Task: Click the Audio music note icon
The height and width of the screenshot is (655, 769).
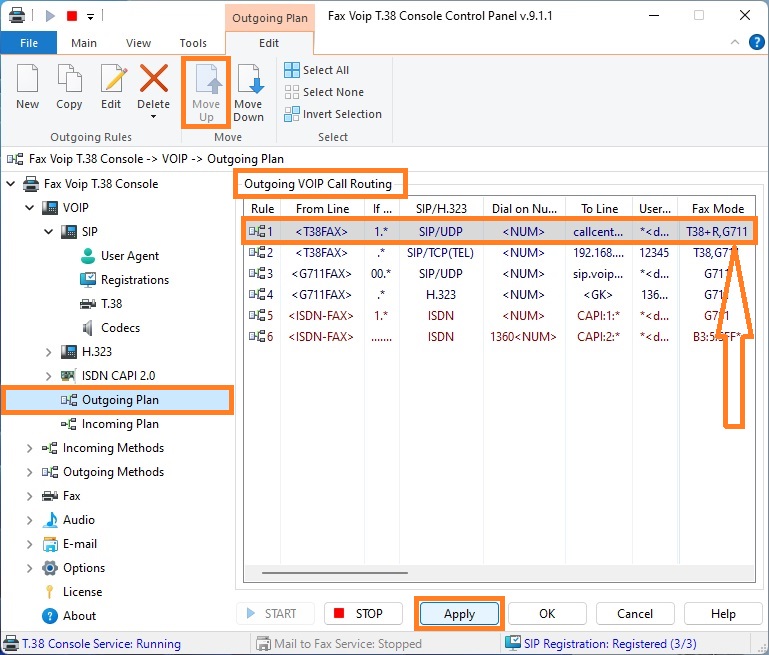Action: pos(50,520)
